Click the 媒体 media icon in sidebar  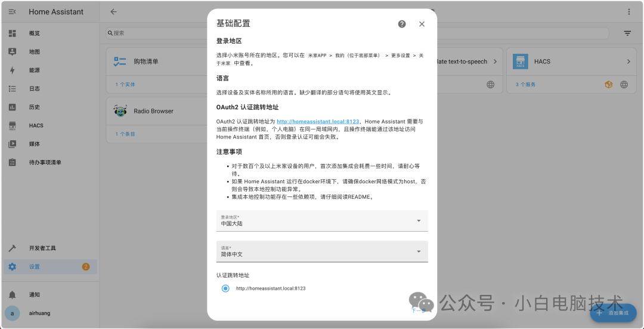point(13,144)
